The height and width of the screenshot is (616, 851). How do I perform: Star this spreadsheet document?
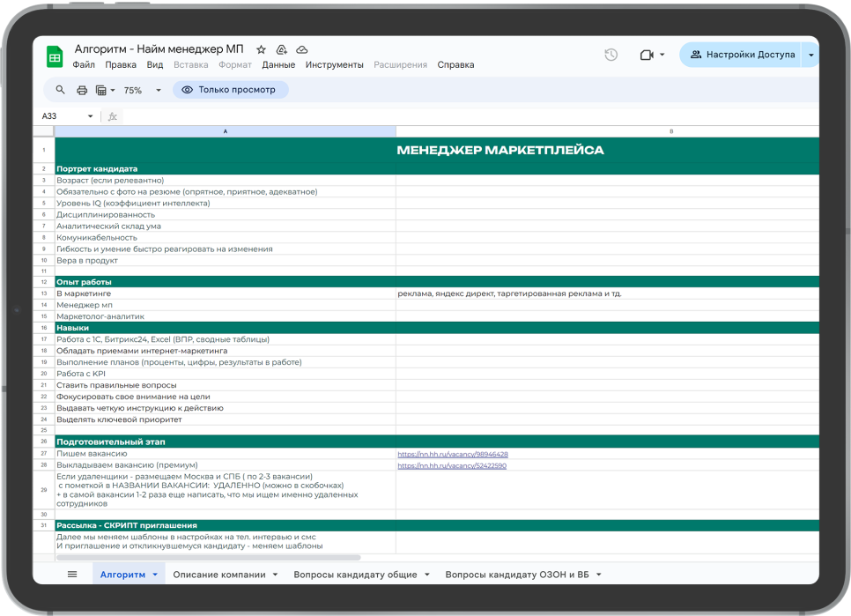[261, 50]
